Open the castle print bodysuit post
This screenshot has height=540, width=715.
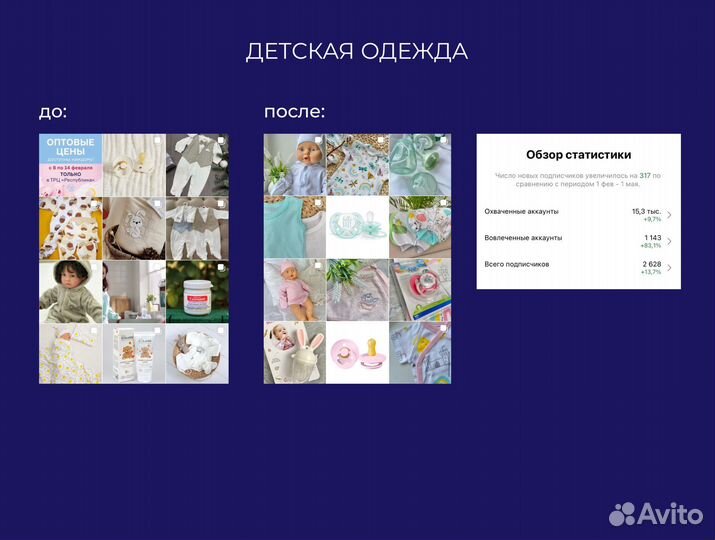click(420, 353)
